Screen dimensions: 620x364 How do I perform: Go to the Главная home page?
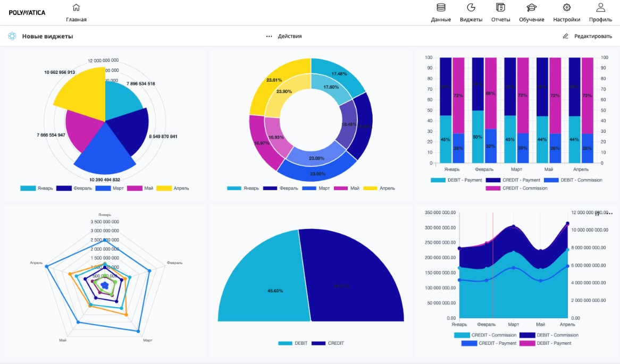pos(76,13)
